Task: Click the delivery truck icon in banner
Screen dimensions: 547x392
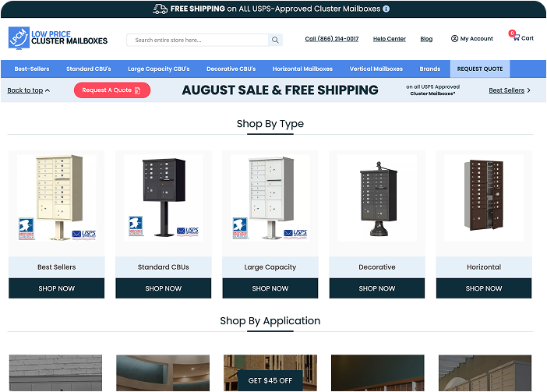Action: (x=160, y=9)
